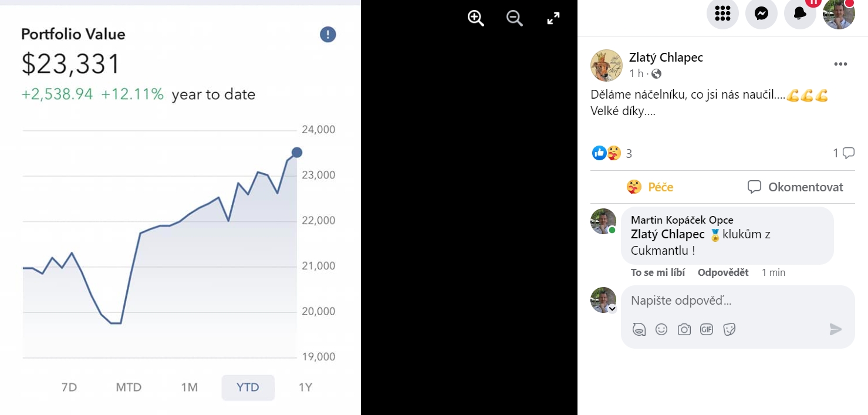Add a GIF to the reply

[707, 329]
